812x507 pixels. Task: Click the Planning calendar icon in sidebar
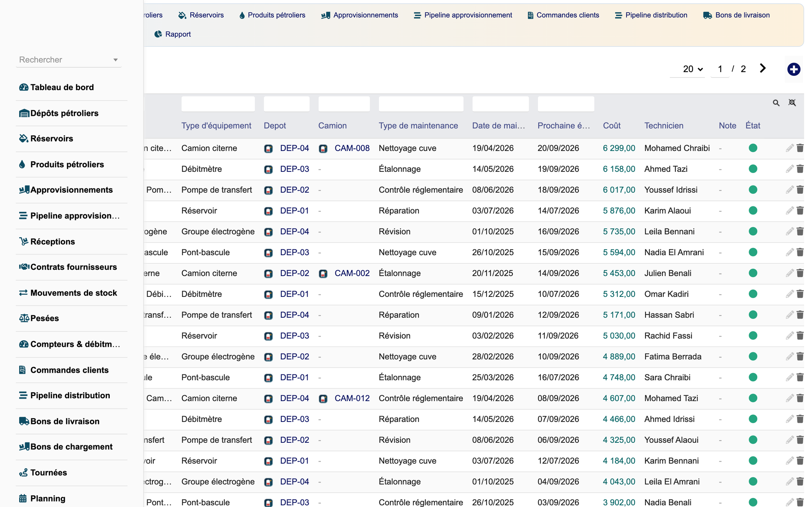coord(23,498)
